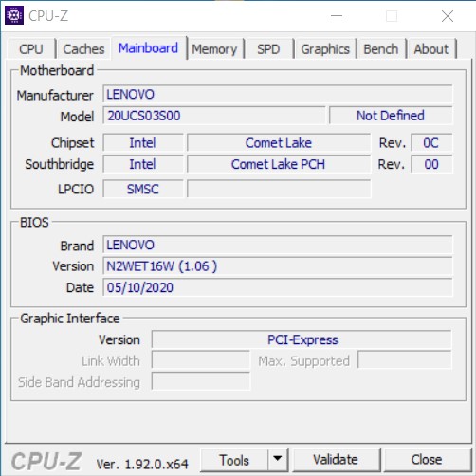
Task: Select the Manufacturer LENOVO field
Action: tap(278, 94)
